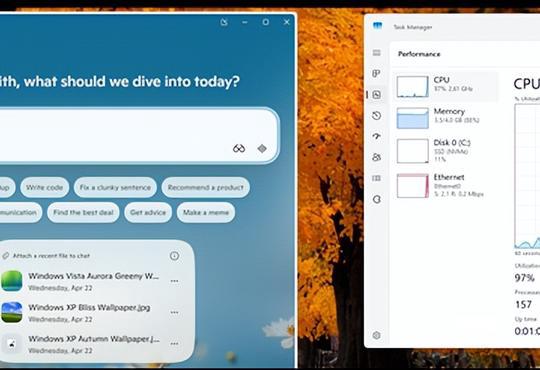Click the Copilot greeting heading text

pyautogui.click(x=119, y=82)
